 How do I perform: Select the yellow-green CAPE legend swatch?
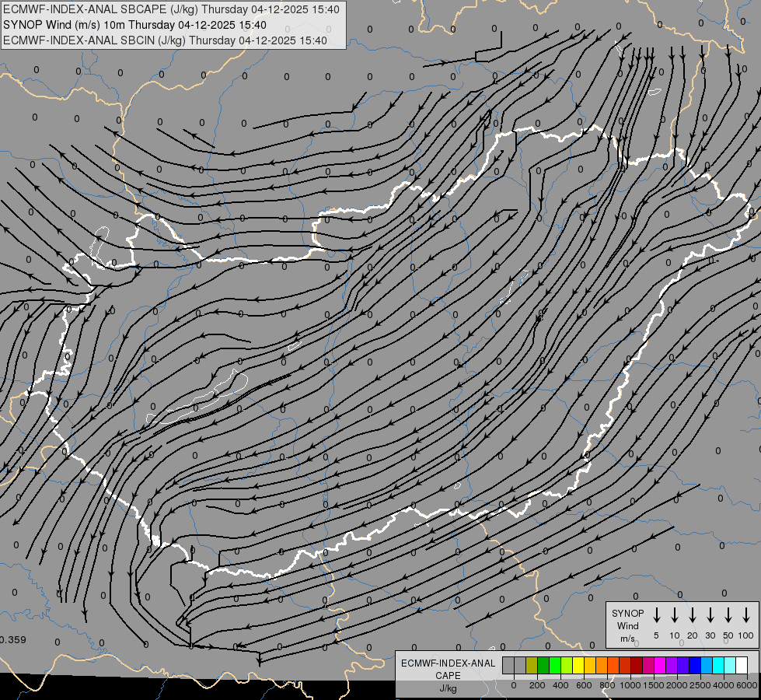point(567,665)
